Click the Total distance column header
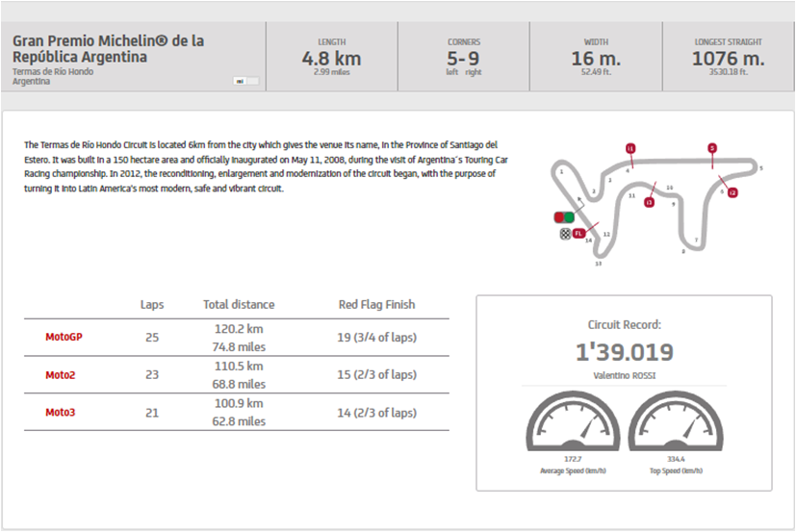The image size is (796, 532). (239, 305)
